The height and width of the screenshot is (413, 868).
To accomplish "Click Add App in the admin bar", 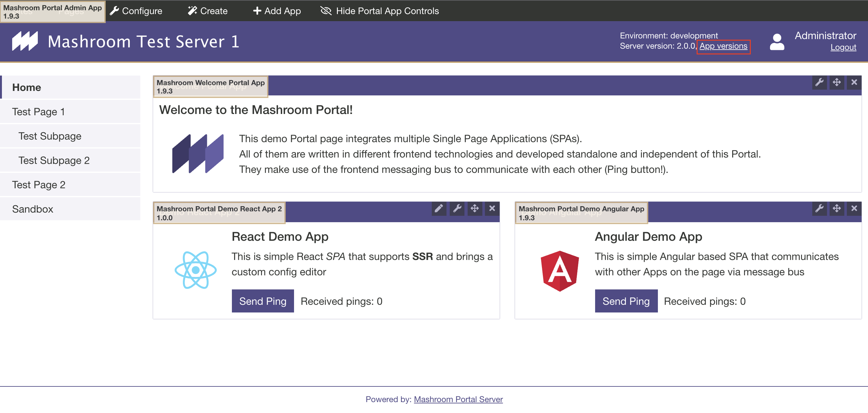I will 277,11.
